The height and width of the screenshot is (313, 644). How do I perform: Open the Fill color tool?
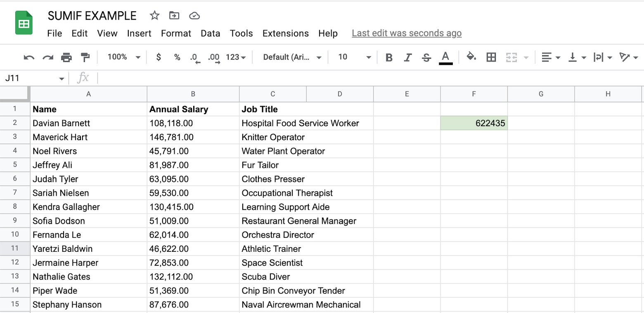471,57
